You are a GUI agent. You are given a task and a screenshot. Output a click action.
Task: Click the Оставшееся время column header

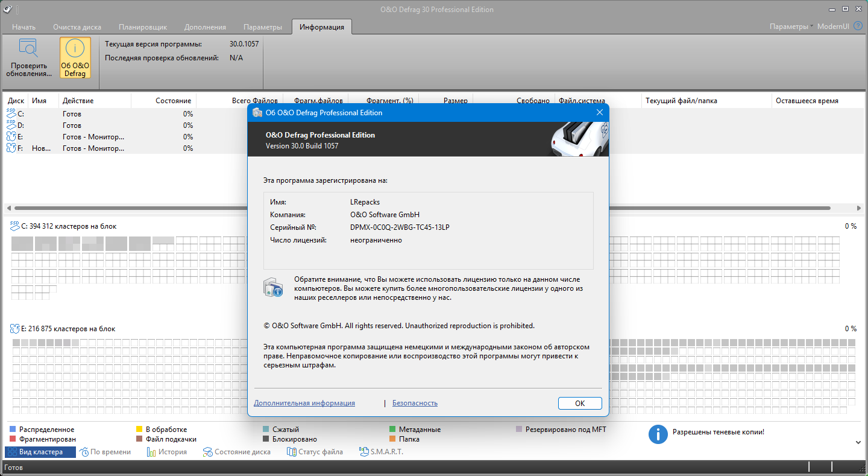pyautogui.click(x=819, y=101)
